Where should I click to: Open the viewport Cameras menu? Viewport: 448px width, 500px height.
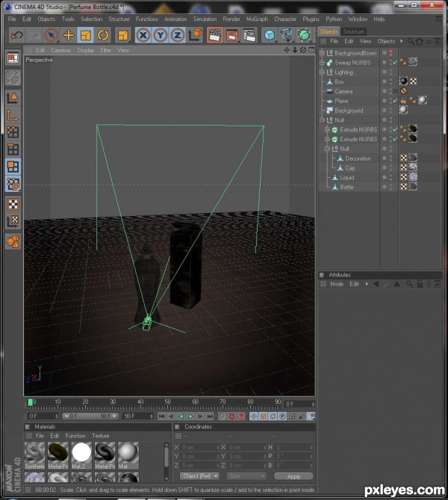[x=61, y=50]
